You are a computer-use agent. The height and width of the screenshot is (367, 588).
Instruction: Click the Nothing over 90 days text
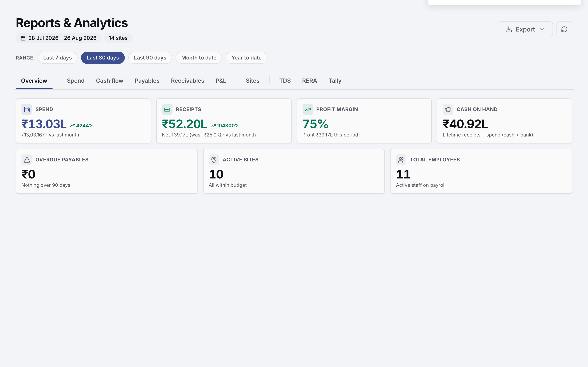click(46, 185)
